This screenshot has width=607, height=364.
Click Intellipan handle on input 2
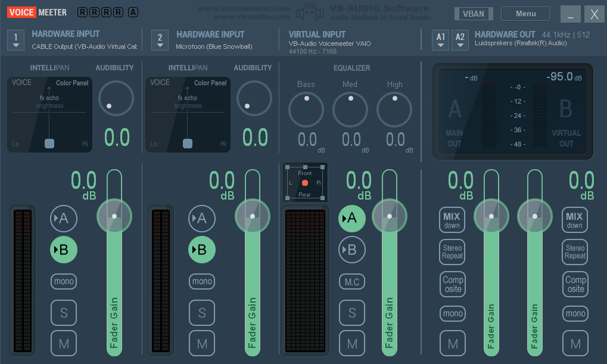pyautogui.click(x=188, y=144)
